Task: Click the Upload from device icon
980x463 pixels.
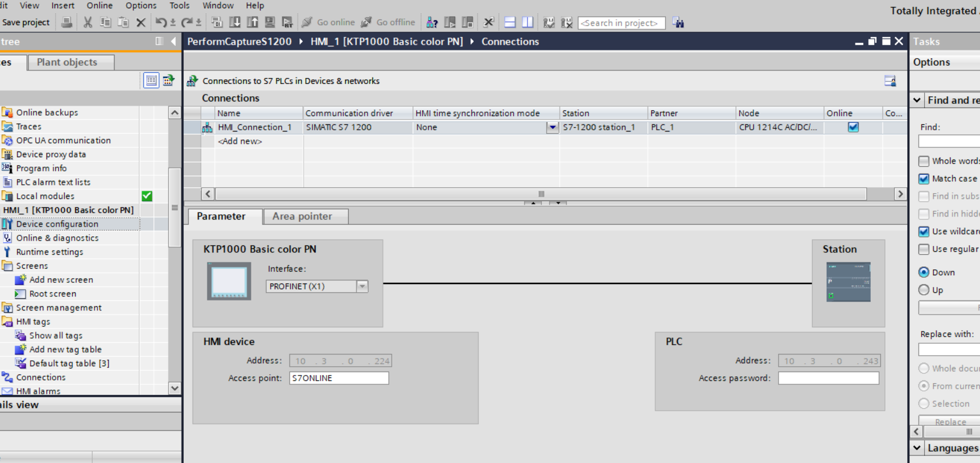Action: click(x=252, y=22)
